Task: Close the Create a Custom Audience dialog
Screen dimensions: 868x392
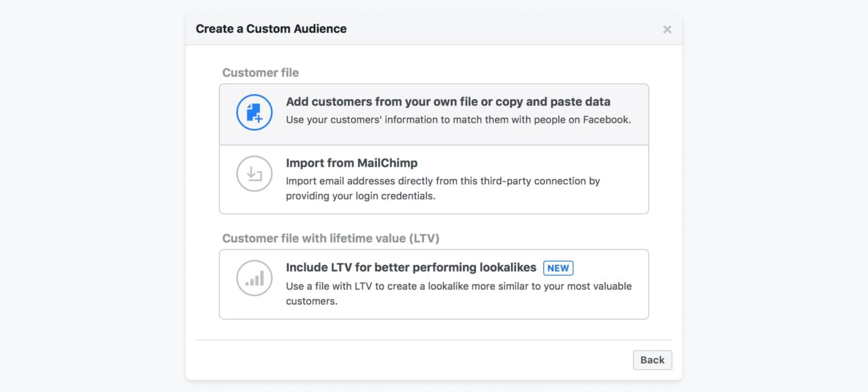Action: tap(667, 29)
